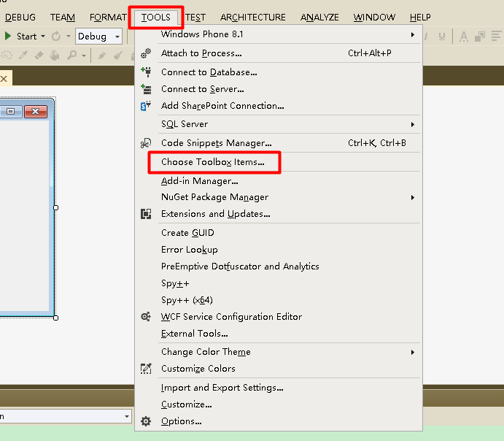Open the bottom-left dropdown combo box

click(x=66, y=416)
